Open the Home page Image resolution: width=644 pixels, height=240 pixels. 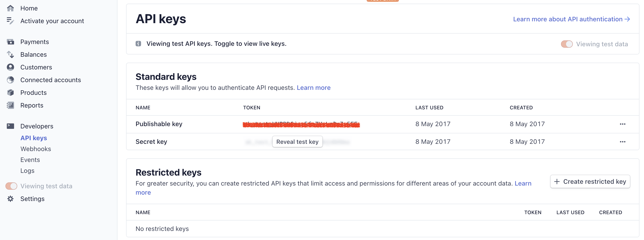[x=29, y=8]
